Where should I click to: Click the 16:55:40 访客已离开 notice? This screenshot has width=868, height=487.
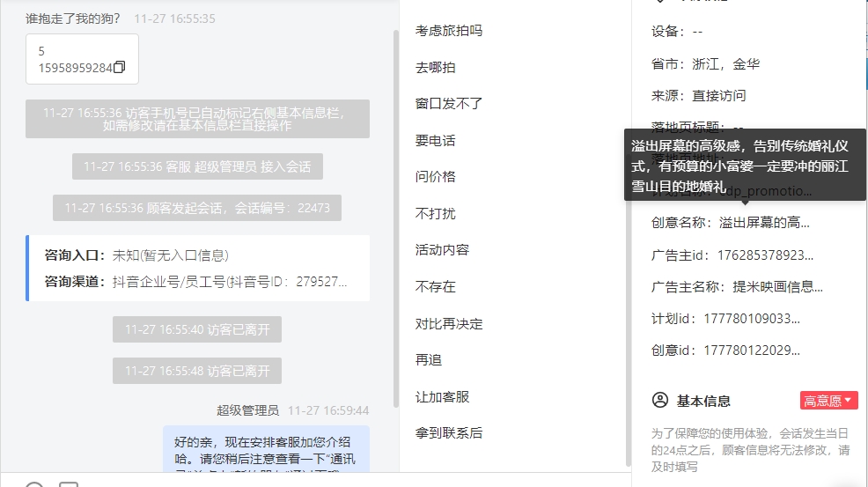[197, 329]
